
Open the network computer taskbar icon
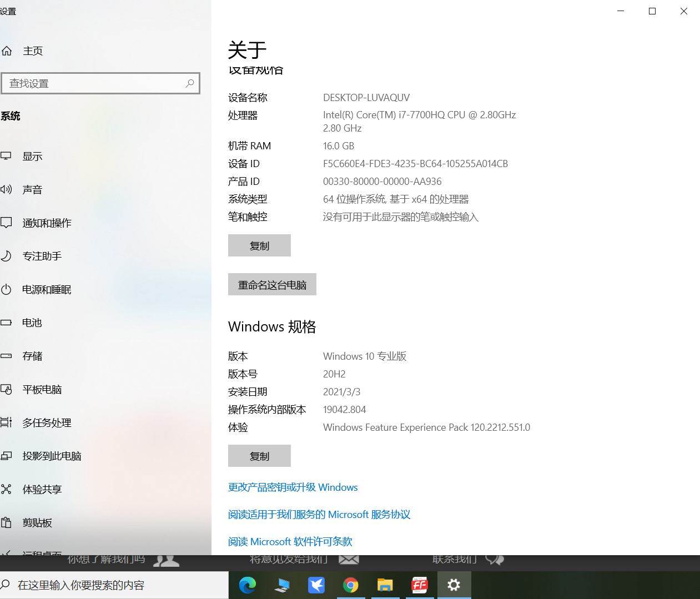click(x=282, y=585)
